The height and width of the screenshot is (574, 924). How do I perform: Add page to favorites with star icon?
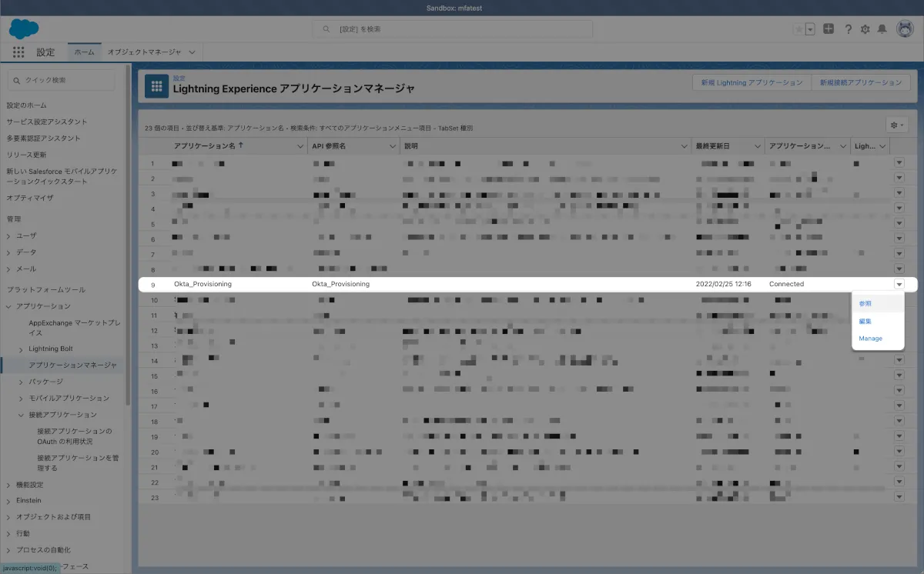click(x=798, y=29)
